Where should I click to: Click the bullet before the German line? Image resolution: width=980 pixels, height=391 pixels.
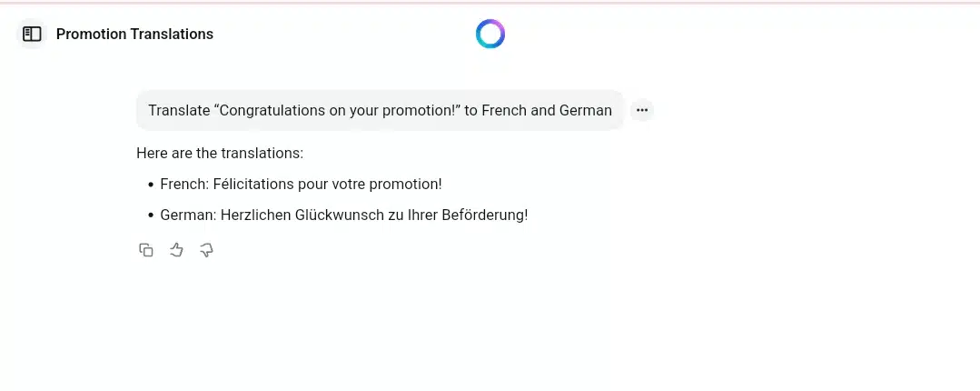click(151, 216)
